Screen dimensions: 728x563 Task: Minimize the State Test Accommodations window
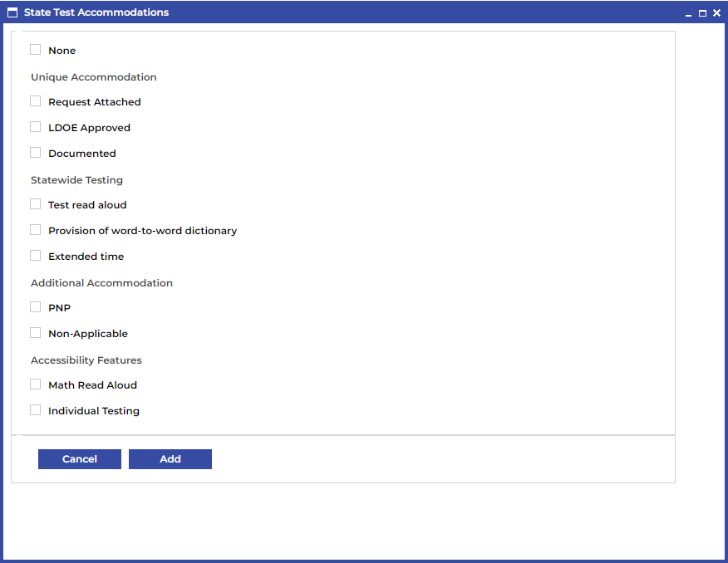pyautogui.click(x=688, y=13)
